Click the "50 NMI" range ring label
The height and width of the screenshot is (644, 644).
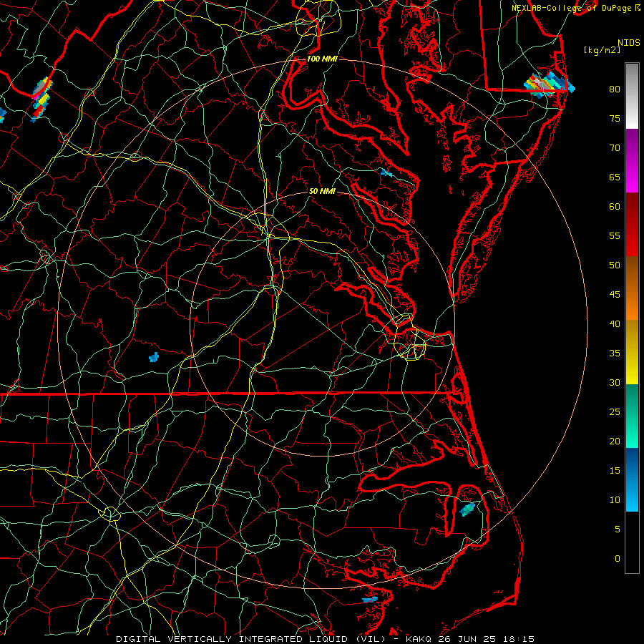[x=322, y=191]
